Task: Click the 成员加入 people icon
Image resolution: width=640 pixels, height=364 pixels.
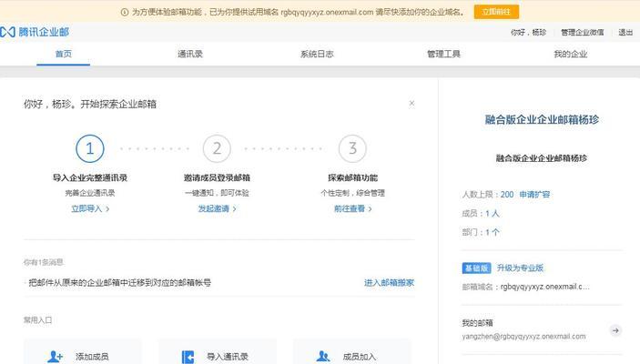Action: coord(323,357)
